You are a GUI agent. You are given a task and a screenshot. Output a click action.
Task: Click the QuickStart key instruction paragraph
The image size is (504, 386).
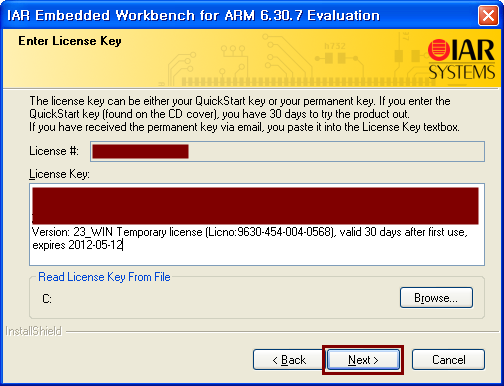coord(244,114)
